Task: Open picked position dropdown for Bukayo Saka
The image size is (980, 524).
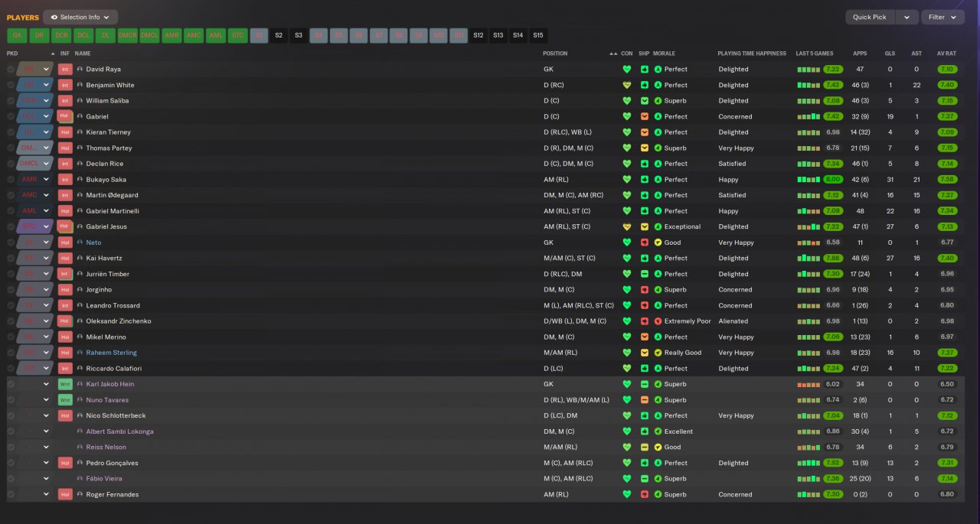Action: 46,180
